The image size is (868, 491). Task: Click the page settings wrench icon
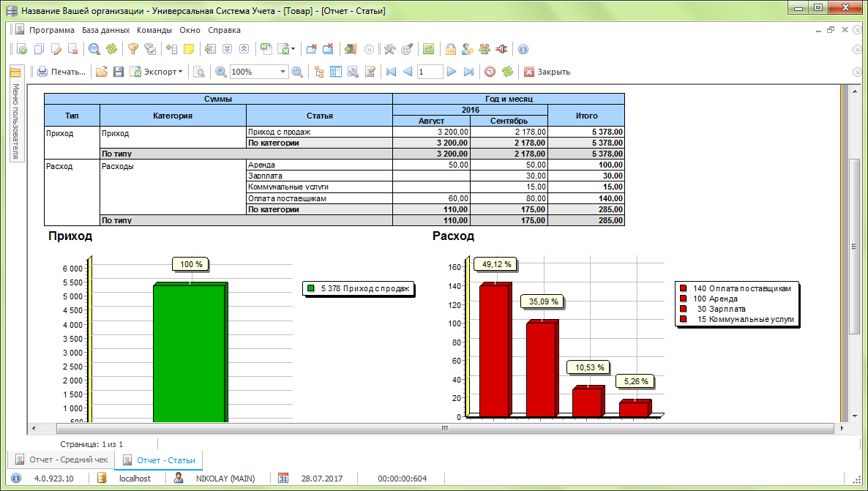click(353, 72)
